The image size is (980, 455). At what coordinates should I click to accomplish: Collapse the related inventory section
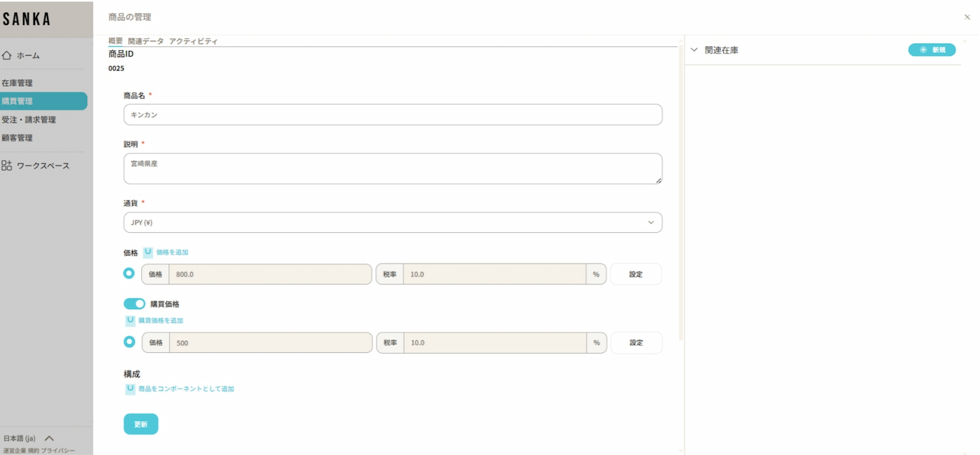694,50
